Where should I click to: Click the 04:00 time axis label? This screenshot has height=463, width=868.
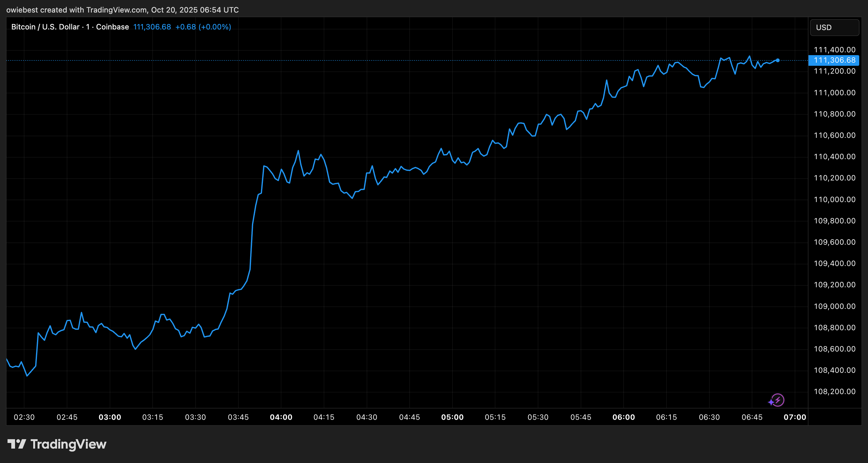point(281,417)
